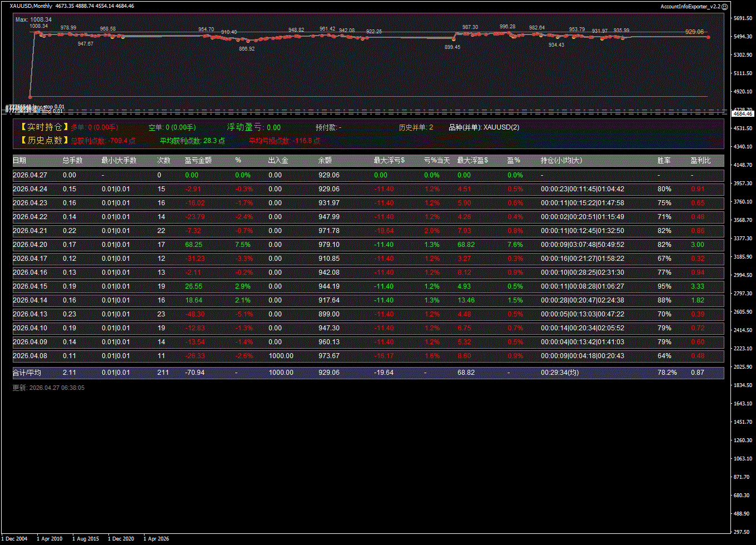756x545 pixels.
Task: Click the 更新 timestamp below the table
Action: pyautogui.click(x=48, y=388)
